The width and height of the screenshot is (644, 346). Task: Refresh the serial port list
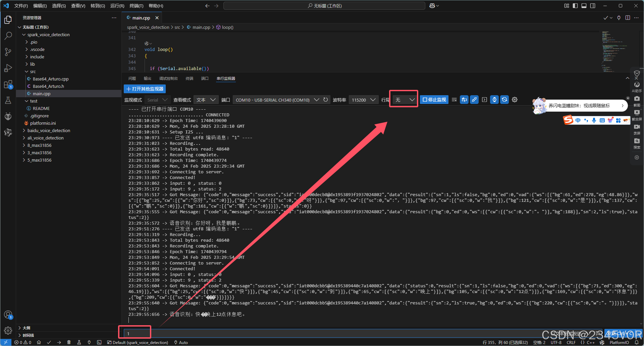point(325,100)
